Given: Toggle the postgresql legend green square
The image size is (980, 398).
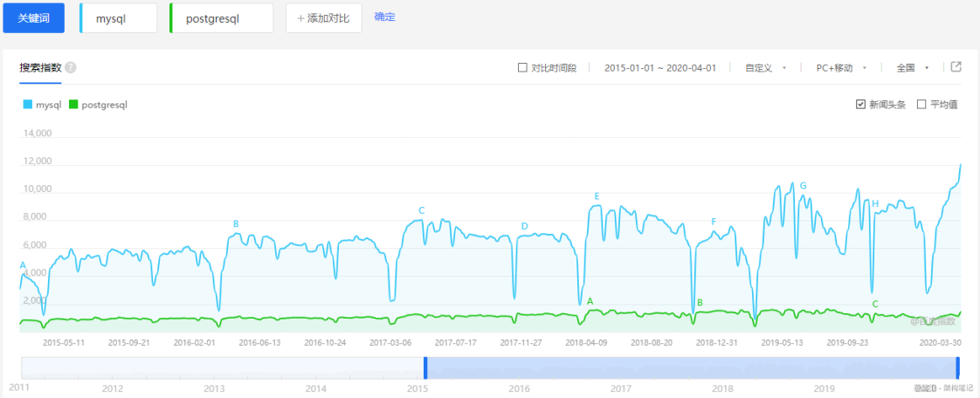Looking at the screenshot, I should click(73, 105).
